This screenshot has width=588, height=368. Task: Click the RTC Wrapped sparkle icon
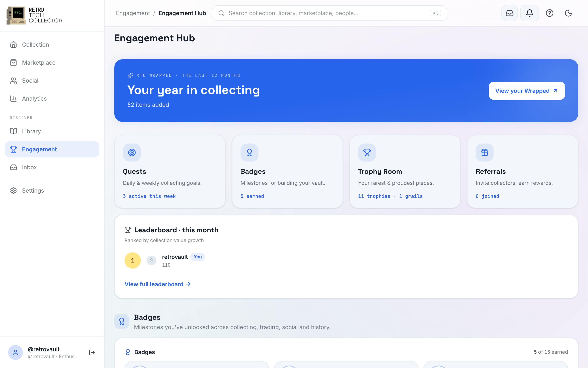coord(130,76)
